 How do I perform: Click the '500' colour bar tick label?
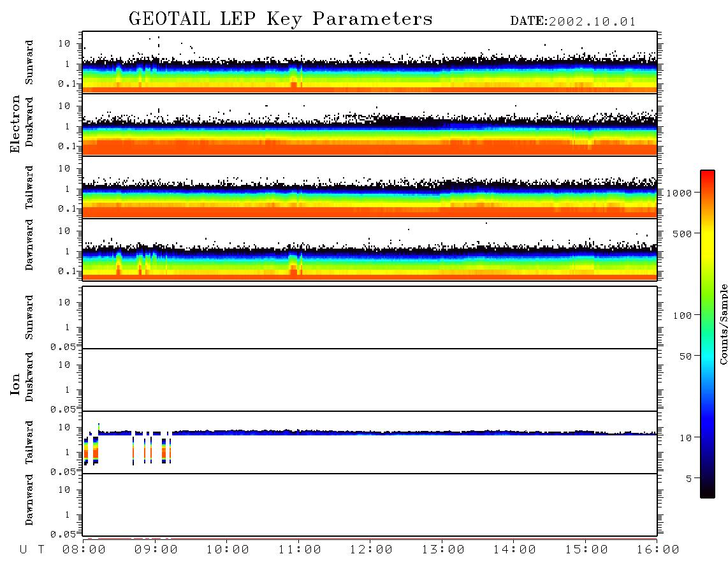click(683, 234)
